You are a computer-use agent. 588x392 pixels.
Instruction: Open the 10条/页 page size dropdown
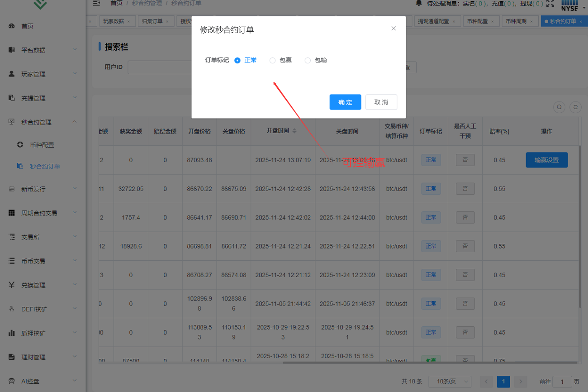(450, 382)
